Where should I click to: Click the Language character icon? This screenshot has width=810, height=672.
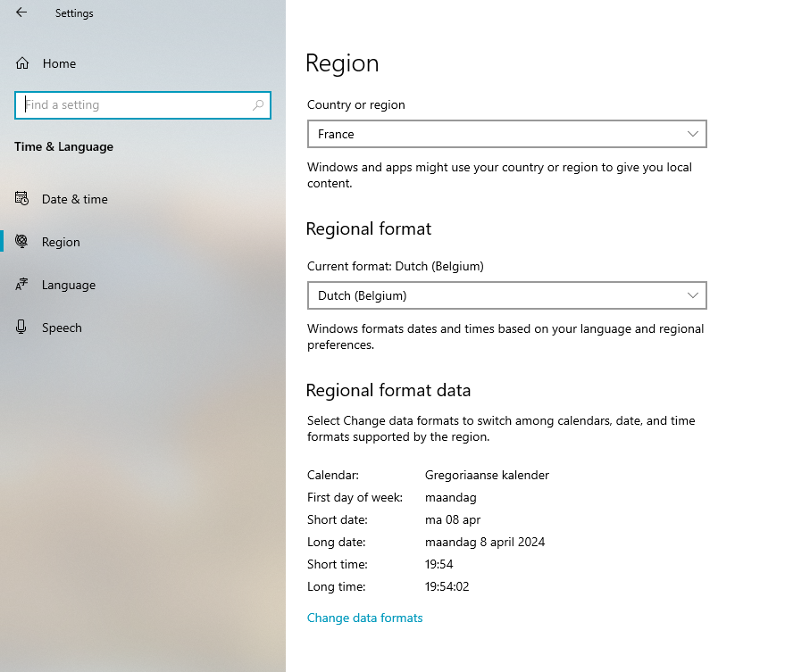point(21,285)
